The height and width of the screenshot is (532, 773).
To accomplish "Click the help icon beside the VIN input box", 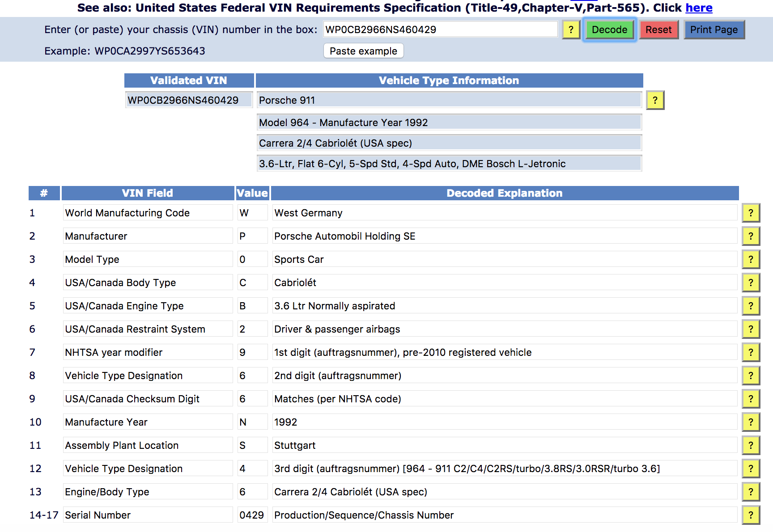I will tap(571, 30).
